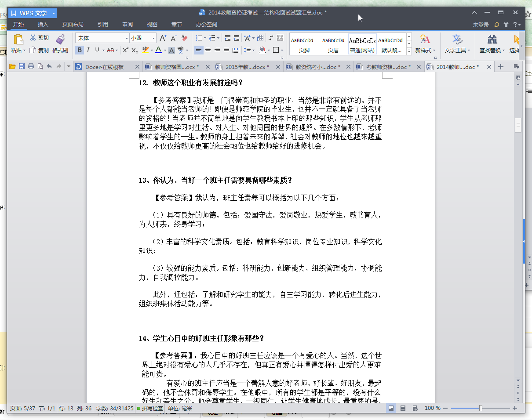532x420 pixels.
Task: Redo action arrow in quick toolbar
Action: click(59, 67)
